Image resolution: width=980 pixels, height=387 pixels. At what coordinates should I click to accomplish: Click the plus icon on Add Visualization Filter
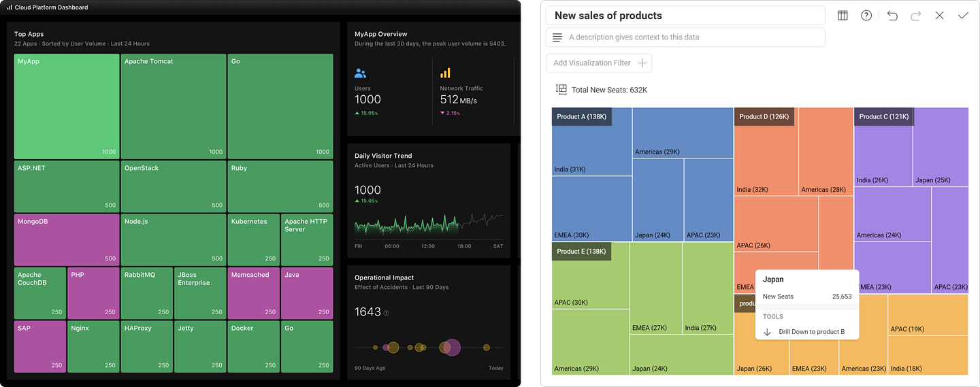[x=642, y=63]
